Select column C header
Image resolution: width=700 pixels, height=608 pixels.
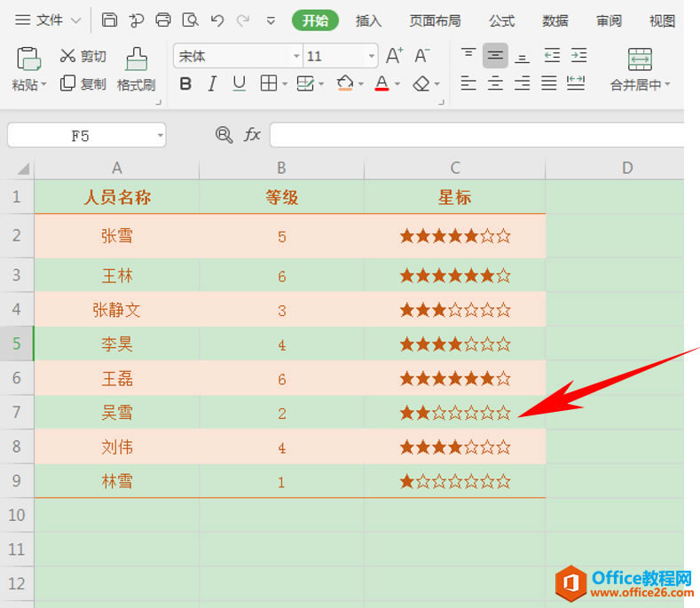point(454,168)
